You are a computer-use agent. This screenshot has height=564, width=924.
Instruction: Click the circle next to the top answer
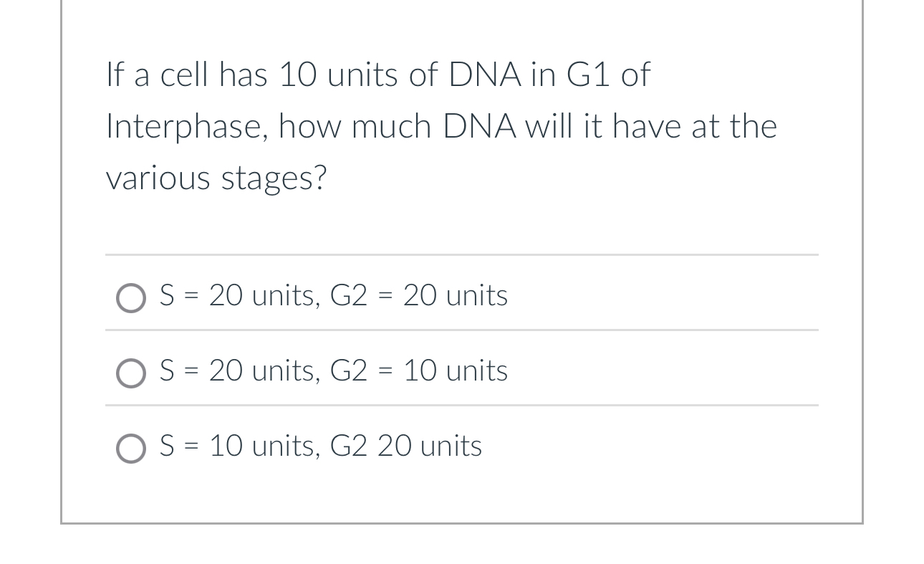point(131,297)
